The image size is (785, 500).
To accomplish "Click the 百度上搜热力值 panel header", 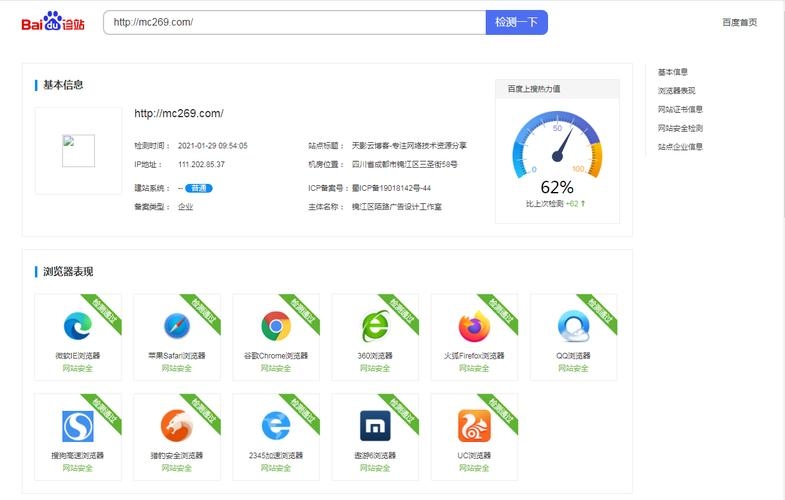I will (557, 89).
